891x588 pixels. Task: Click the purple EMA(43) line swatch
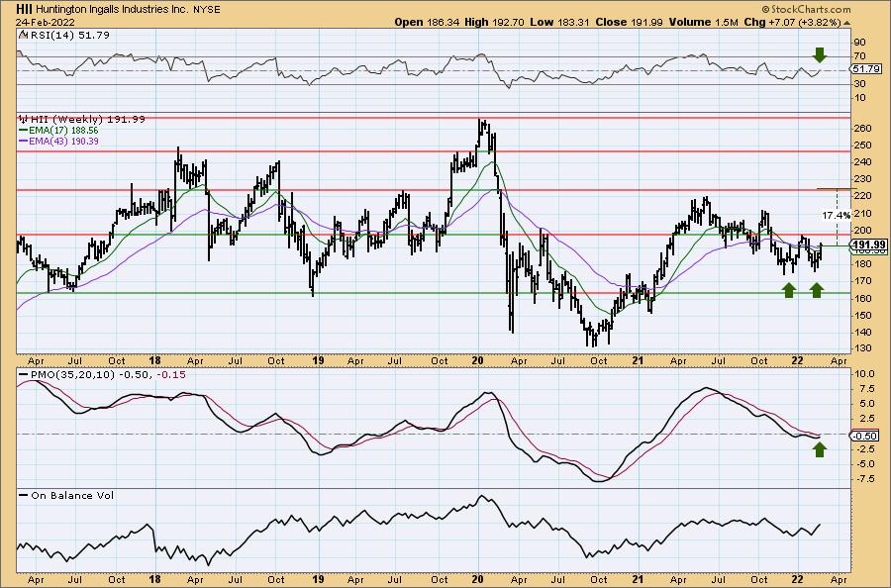(x=24, y=141)
